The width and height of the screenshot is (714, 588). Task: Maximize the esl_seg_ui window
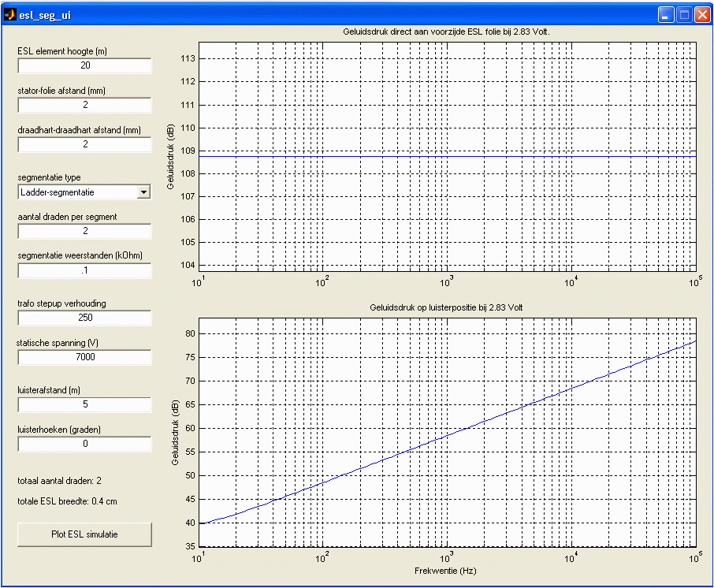click(x=684, y=15)
